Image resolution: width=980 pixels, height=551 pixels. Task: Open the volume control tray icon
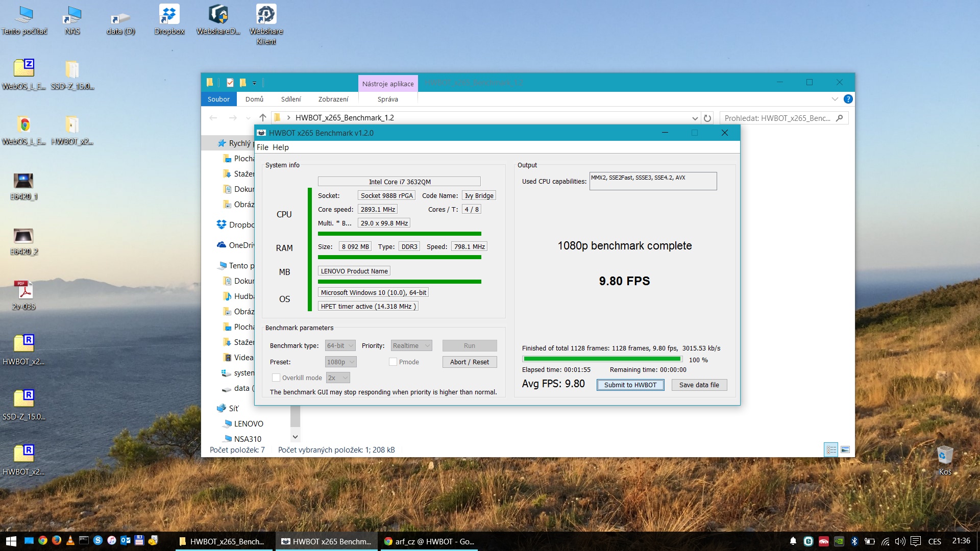tap(900, 541)
